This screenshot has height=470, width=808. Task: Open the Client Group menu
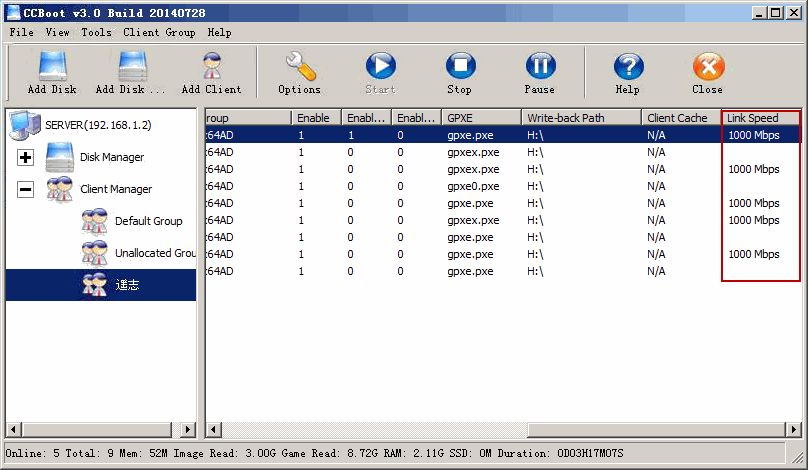coord(159,32)
